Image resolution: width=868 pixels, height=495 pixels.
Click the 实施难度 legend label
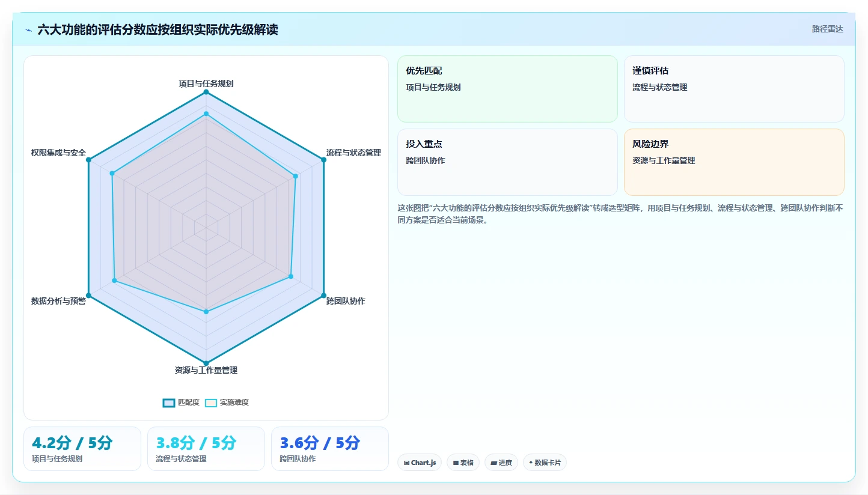pyautogui.click(x=234, y=402)
